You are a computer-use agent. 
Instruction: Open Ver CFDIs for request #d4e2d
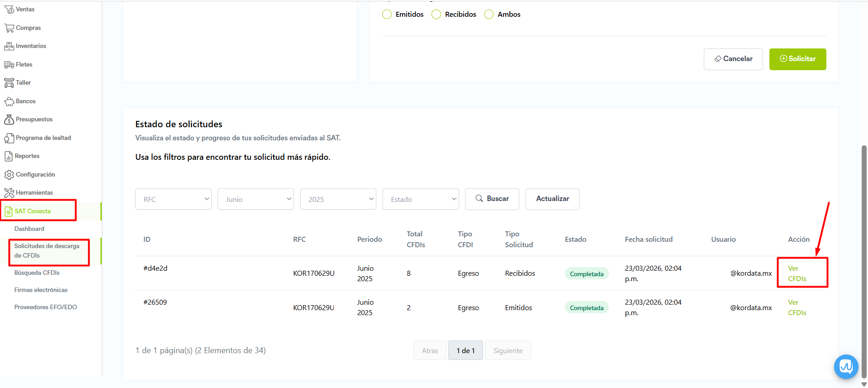pos(797,273)
